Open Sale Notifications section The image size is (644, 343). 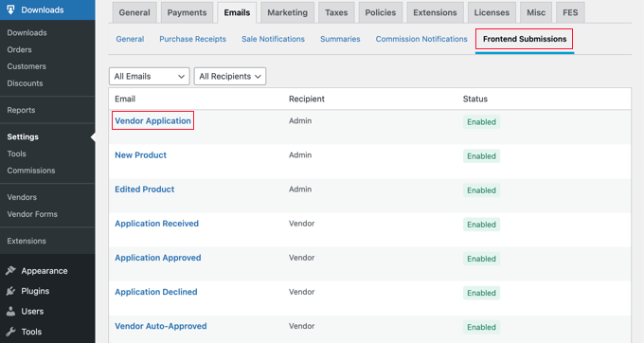point(273,39)
